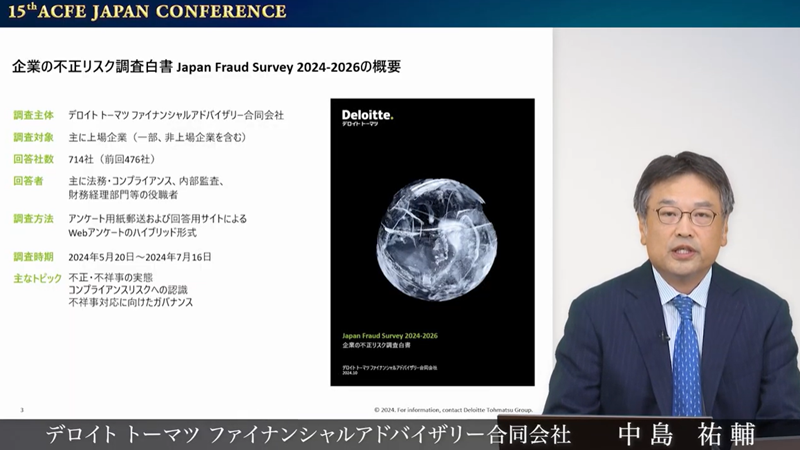Click the company name caption デロイト トーマツ ファイナンシャルアドバイザリー合同会社
Screen dimensions: 800x450
click(x=308, y=435)
